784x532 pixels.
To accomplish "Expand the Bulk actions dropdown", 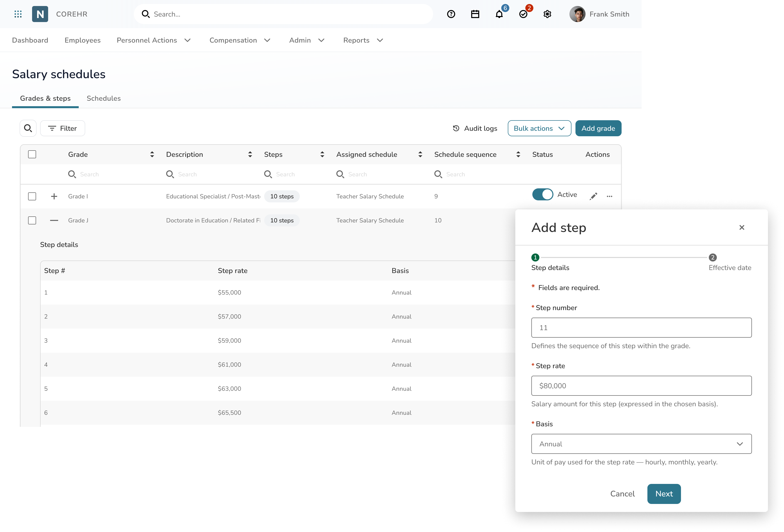I will point(539,128).
